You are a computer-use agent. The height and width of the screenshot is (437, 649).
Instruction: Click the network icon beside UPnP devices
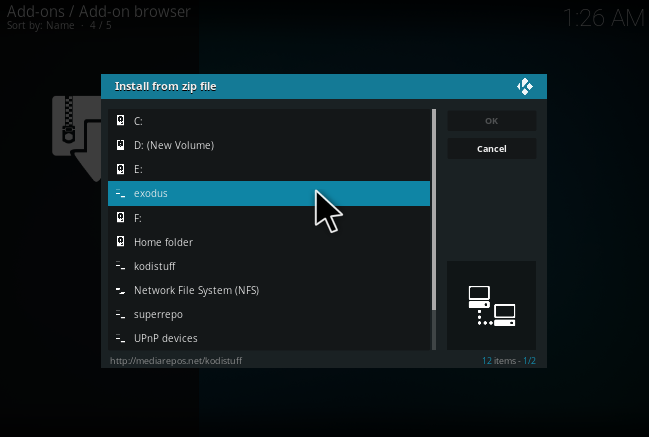click(120, 338)
